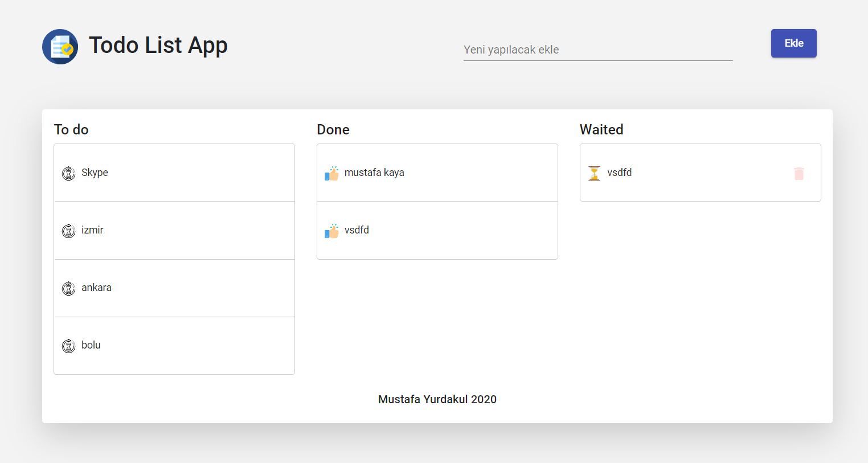The image size is (868, 463).
Task: Click the hourglass icon beside vsdfd in Waited
Action: [x=594, y=173]
